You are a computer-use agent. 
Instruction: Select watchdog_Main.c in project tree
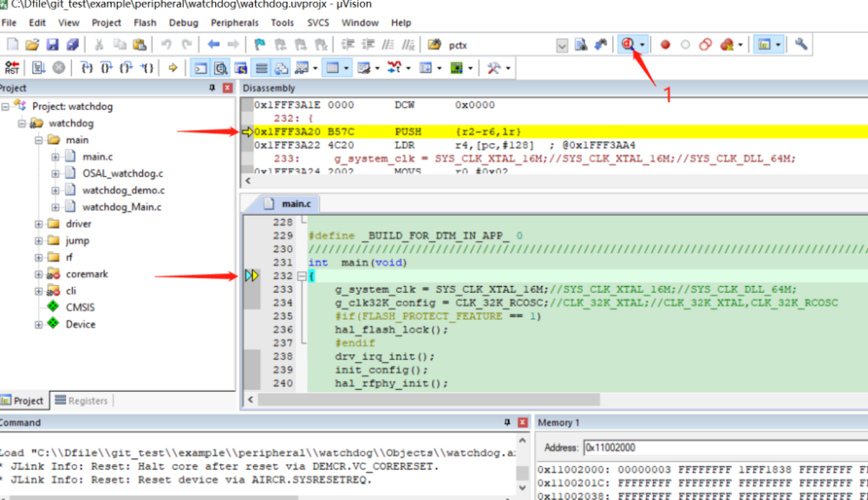[x=121, y=207]
